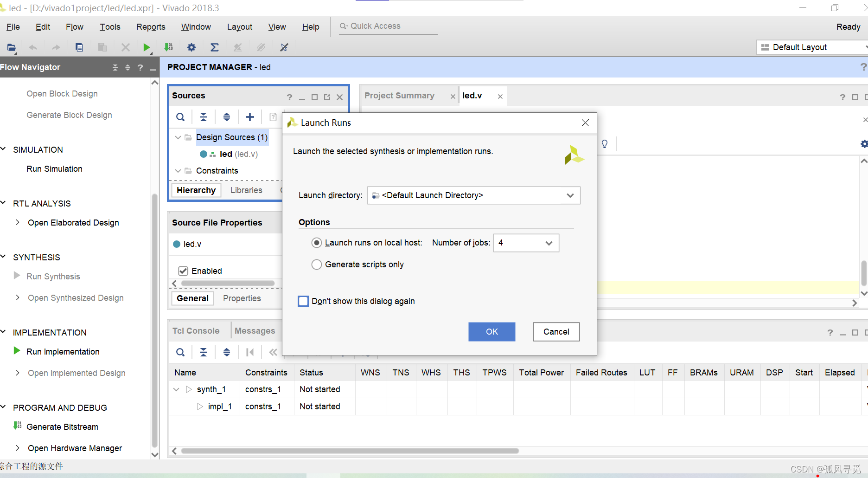Click the Redo arrow in the toolbar
This screenshot has width=868, height=478.
click(56, 47)
